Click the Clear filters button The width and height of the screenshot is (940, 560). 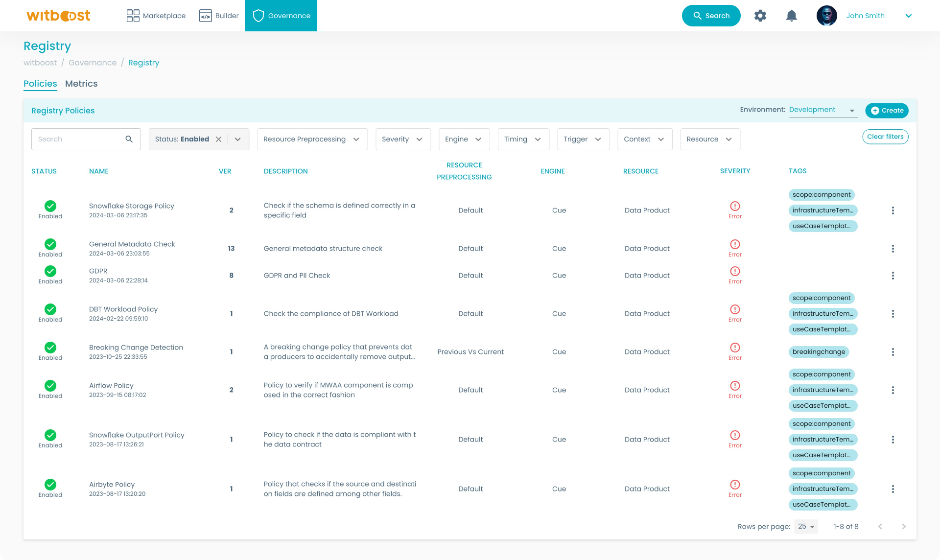click(885, 137)
